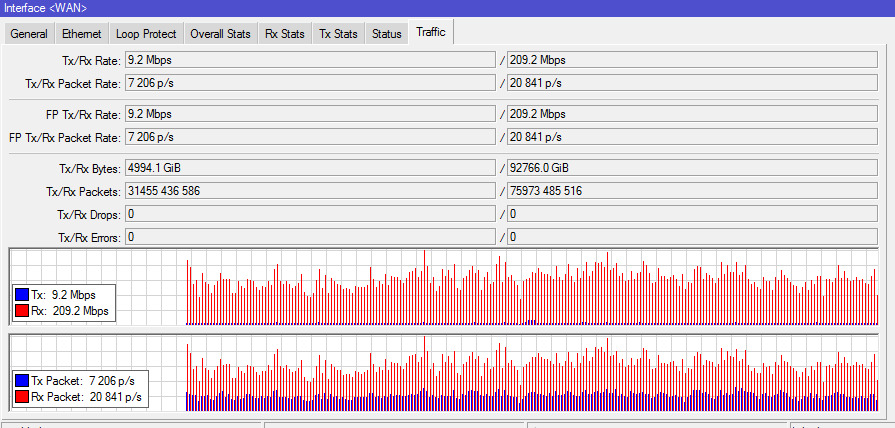The width and height of the screenshot is (895, 428).
Task: Click the Tx Rate field showing 9.2 Mbps
Action: [x=309, y=60]
